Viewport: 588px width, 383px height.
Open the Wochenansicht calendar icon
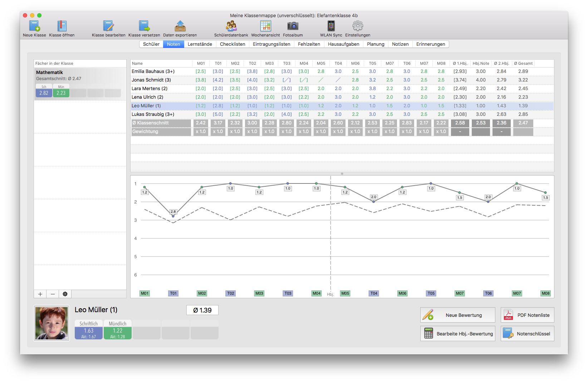[265, 26]
